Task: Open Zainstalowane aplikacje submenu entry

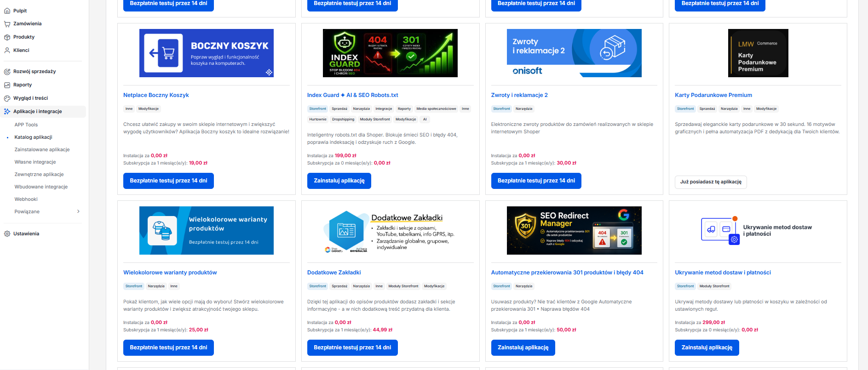Action: pyautogui.click(x=42, y=150)
